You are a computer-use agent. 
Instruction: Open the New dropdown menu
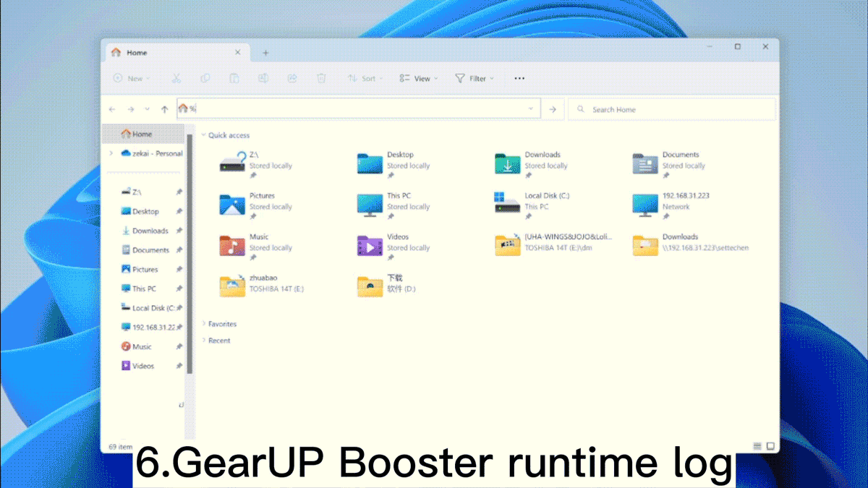coord(132,78)
